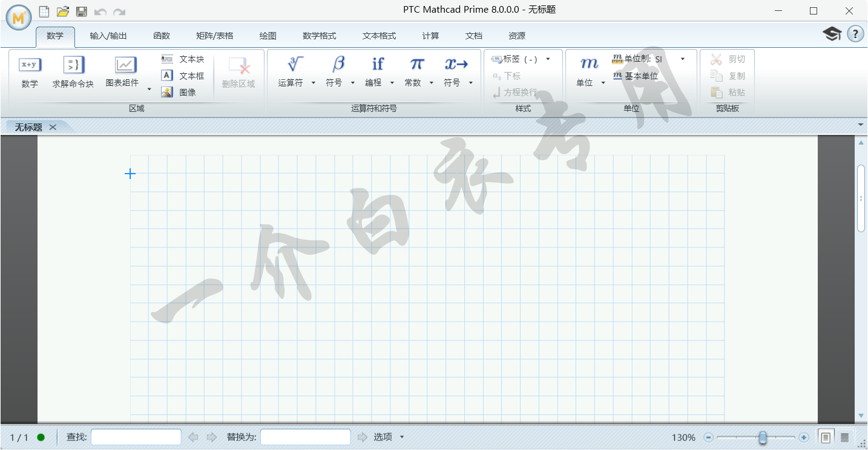Expand the 标签 label dropdown

coord(548,59)
